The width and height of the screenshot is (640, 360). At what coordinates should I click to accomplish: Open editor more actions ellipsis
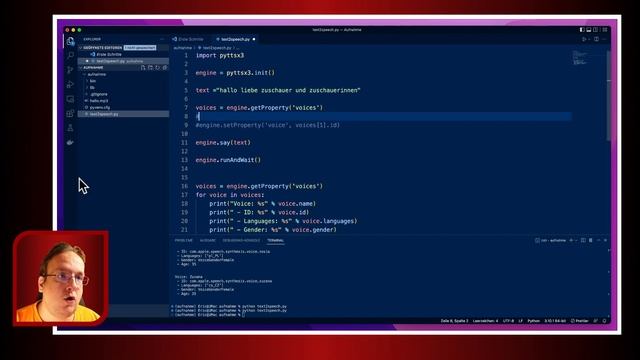click(604, 39)
